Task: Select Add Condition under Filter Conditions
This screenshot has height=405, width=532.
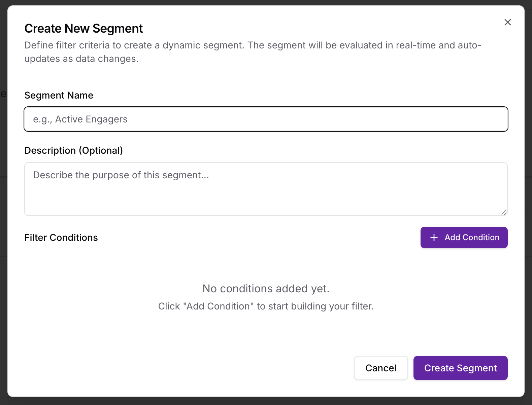Action: pyautogui.click(x=464, y=237)
